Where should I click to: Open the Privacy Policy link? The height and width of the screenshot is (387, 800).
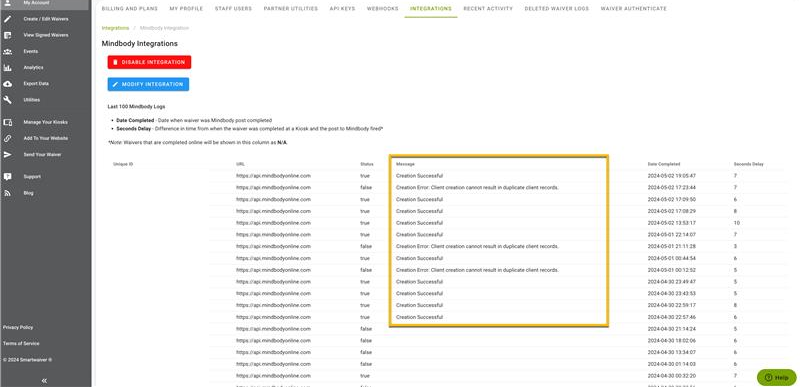[x=18, y=327]
